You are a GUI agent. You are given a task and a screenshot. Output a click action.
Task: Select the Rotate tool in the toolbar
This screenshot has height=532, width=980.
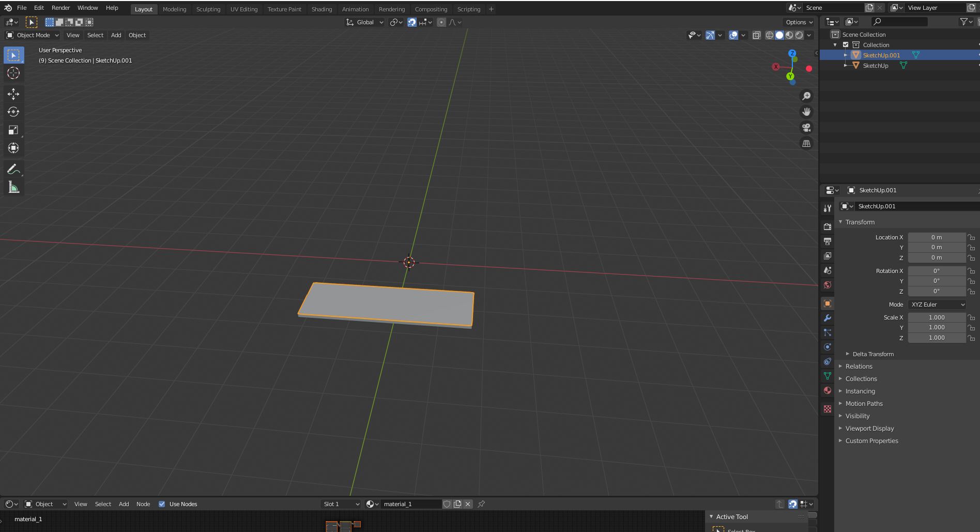[13, 112]
